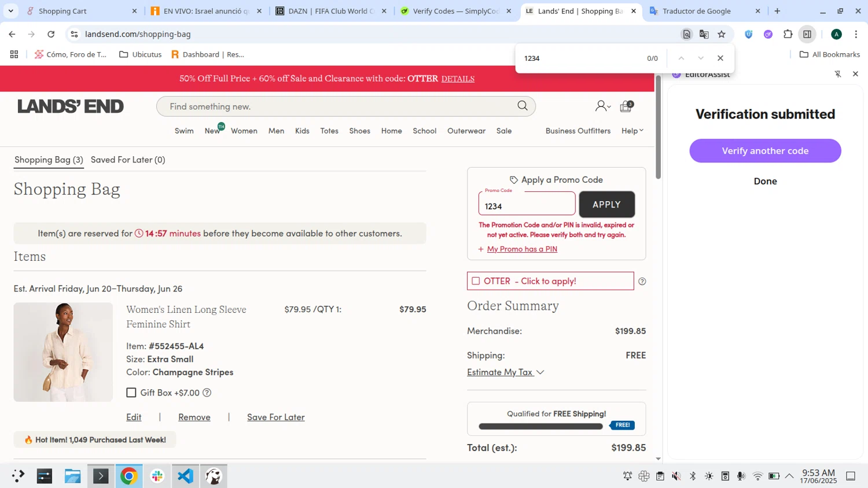Click the page vertical scrollbar
The height and width of the screenshot is (488, 868).
tap(658, 126)
